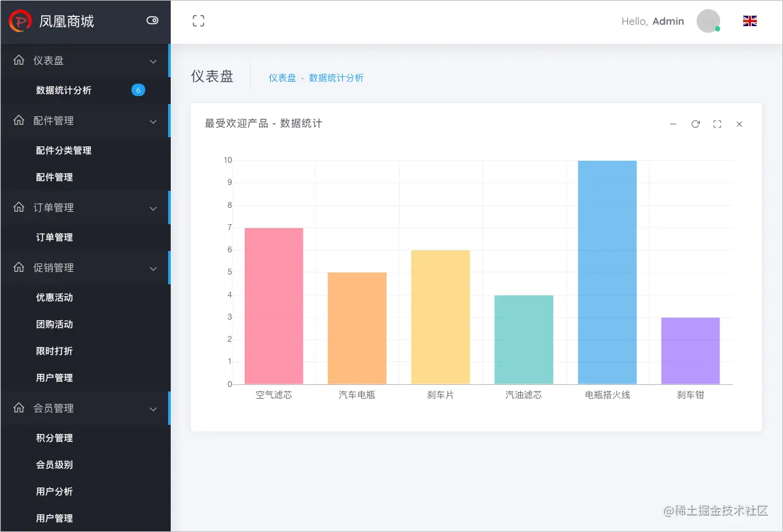Screen dimensions: 783x532
Task: Open 限时打折 menu item
Action: (54, 352)
